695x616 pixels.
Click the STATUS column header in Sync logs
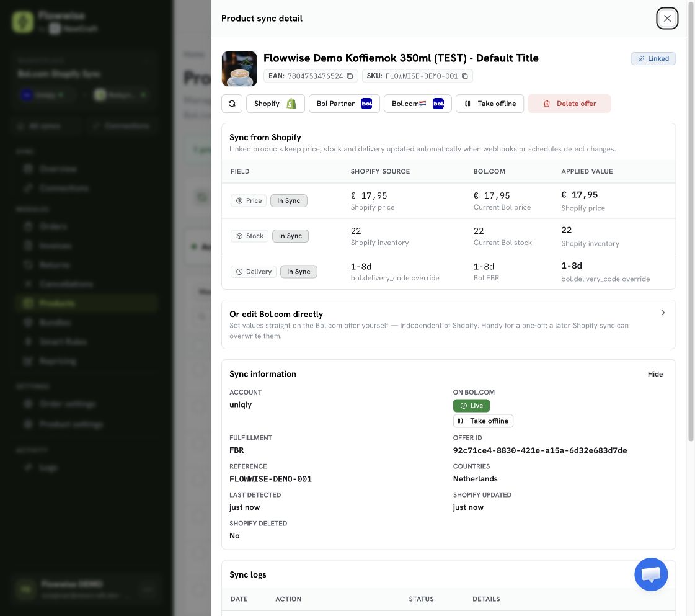(421, 599)
